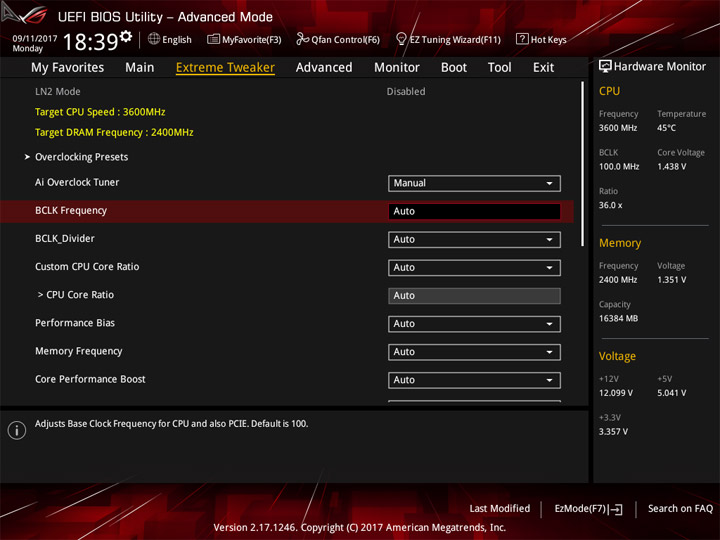
Task: Switch to the Main tab
Action: (140, 68)
